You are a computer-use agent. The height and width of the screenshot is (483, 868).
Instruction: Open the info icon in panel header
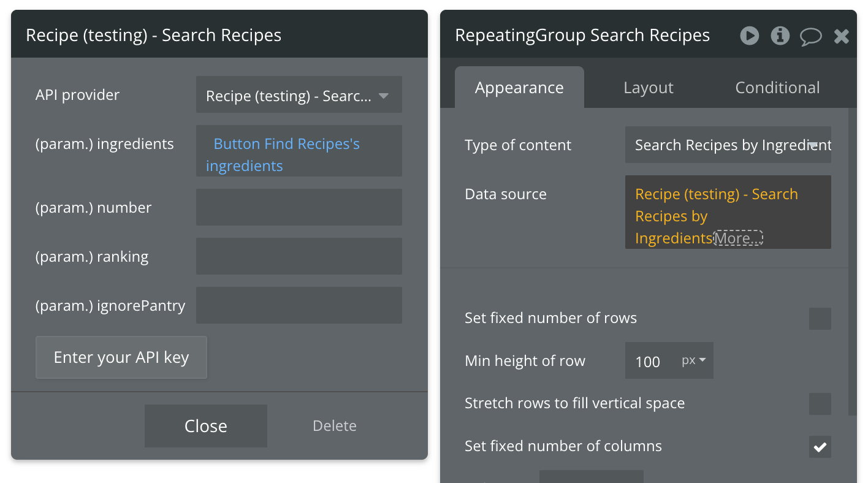(x=780, y=36)
